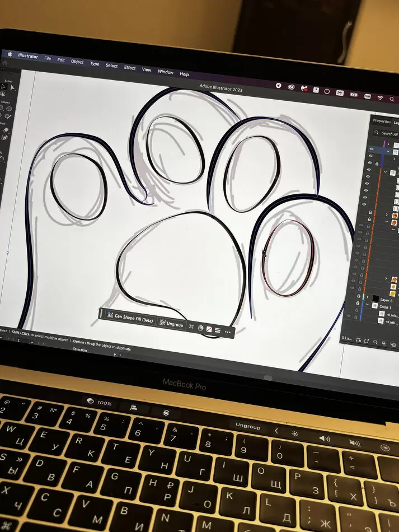Hide the highlighted top layer via eye icon
This screenshot has width=399, height=532.
click(x=372, y=149)
